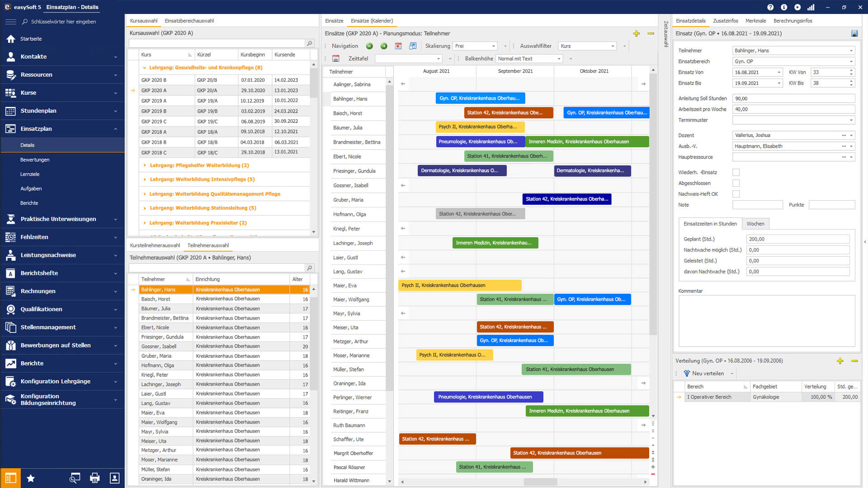Open the Merkmale tab

755,21
